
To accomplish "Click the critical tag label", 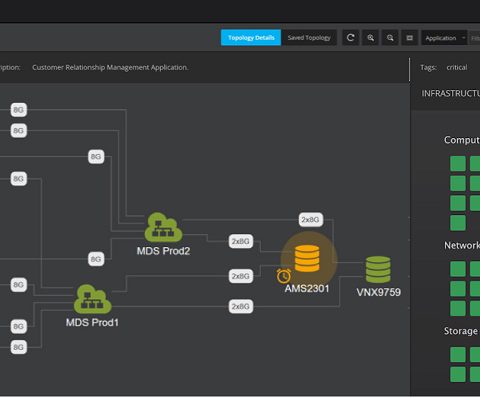I will click(457, 67).
